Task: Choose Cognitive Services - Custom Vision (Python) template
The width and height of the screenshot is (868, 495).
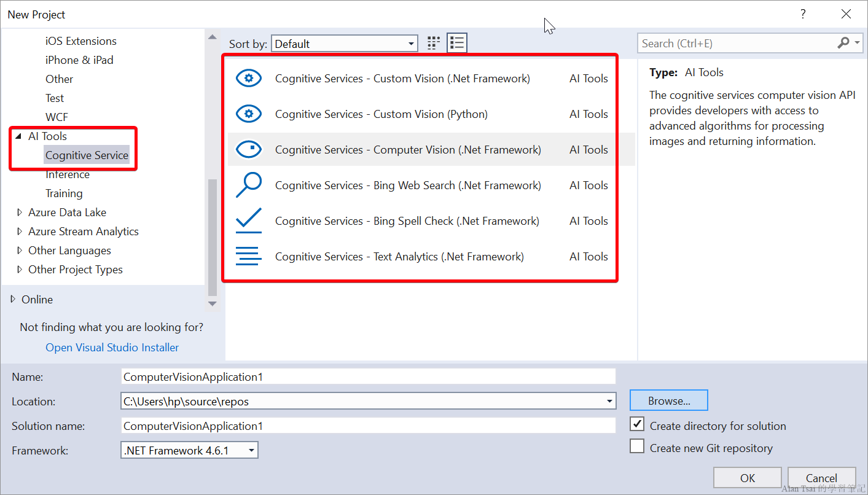Action: pyautogui.click(x=431, y=114)
